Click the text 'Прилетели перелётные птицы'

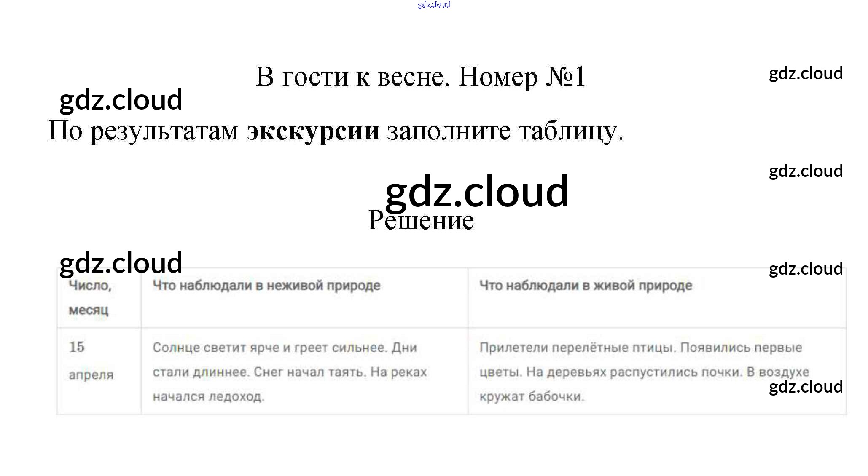[577, 348]
